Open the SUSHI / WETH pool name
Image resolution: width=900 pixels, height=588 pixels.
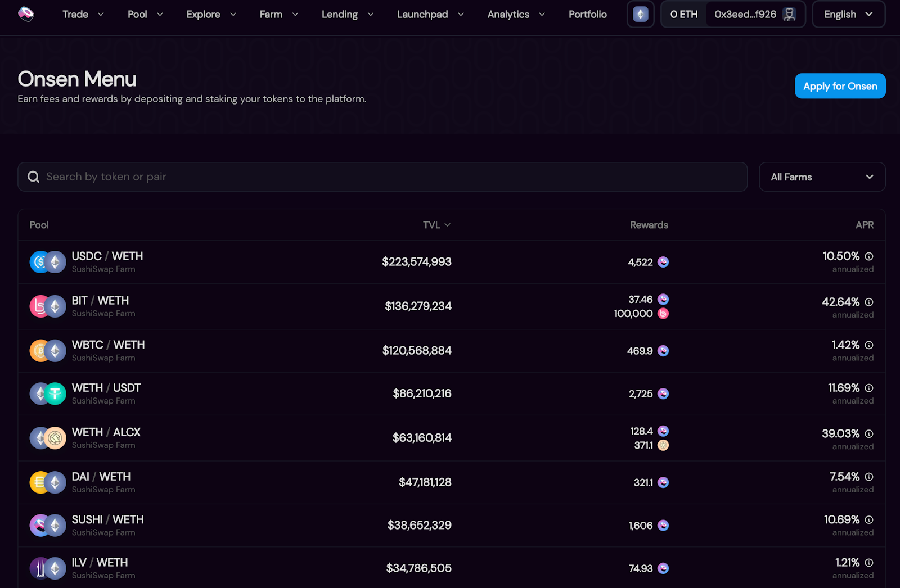tap(108, 519)
